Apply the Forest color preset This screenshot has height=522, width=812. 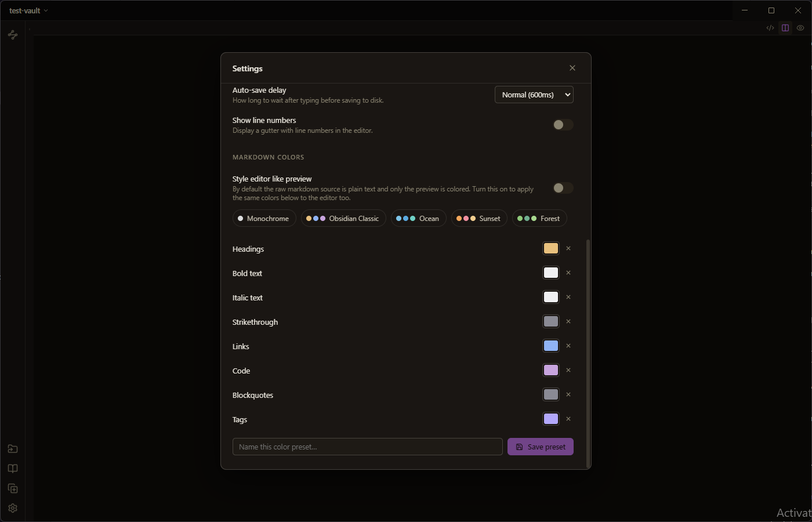(539, 218)
